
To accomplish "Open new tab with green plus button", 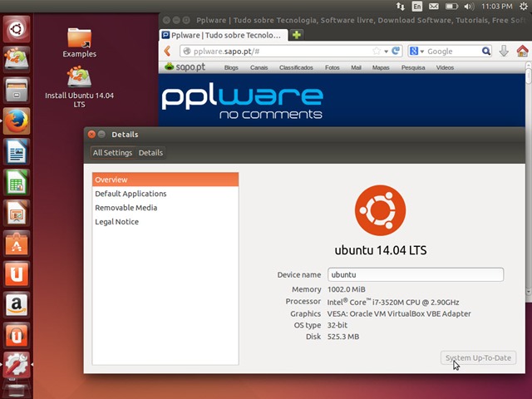I will pyautogui.click(x=297, y=35).
